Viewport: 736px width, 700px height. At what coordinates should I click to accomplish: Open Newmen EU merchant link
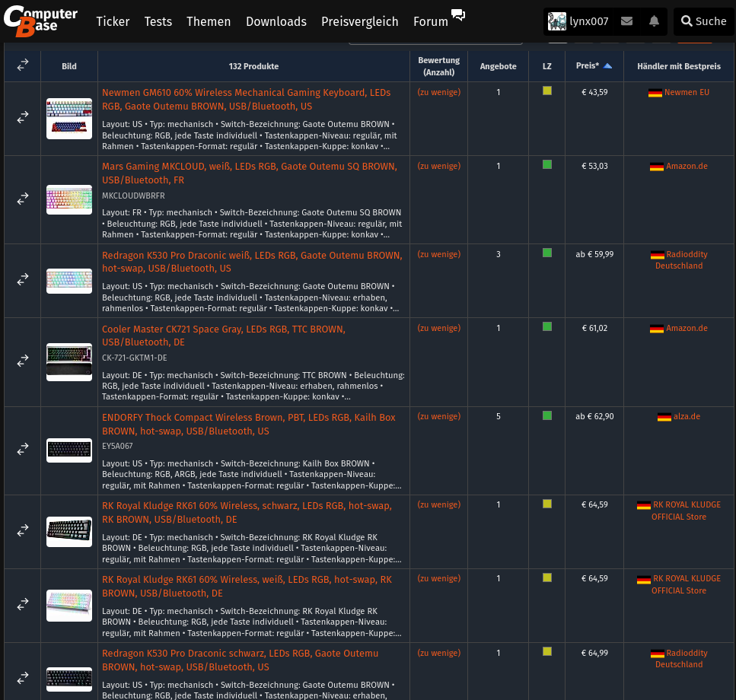687,92
